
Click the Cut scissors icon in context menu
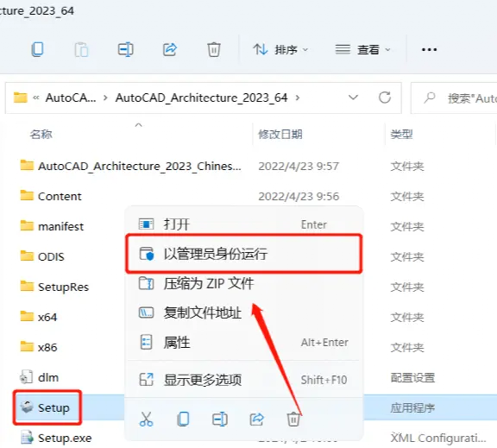tap(146, 420)
